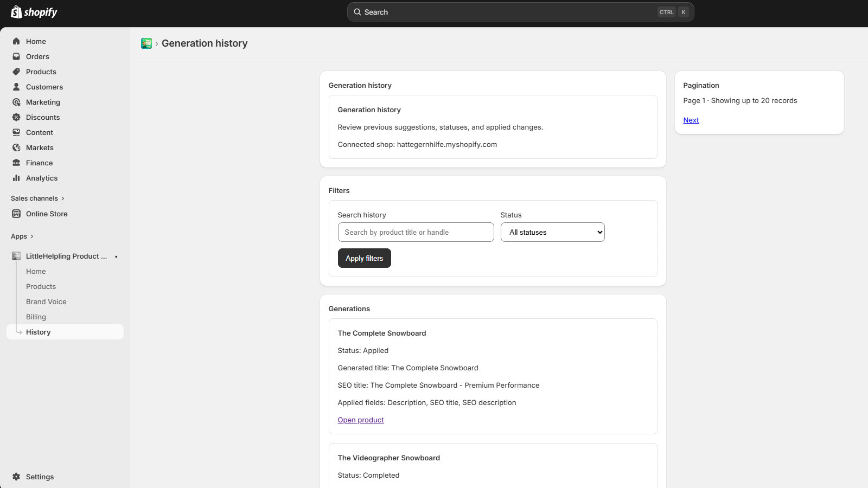The height and width of the screenshot is (488, 868).
Task: Open Products via its tag icon
Action: [16, 72]
